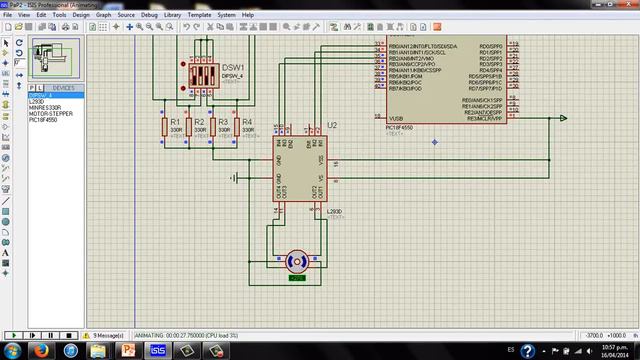Select the Graph Mode tool
The image size is (640, 360).
(x=6, y=137)
